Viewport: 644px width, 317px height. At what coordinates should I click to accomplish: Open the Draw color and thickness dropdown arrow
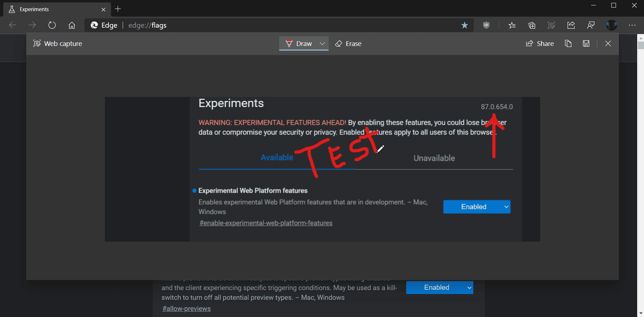coord(323,43)
